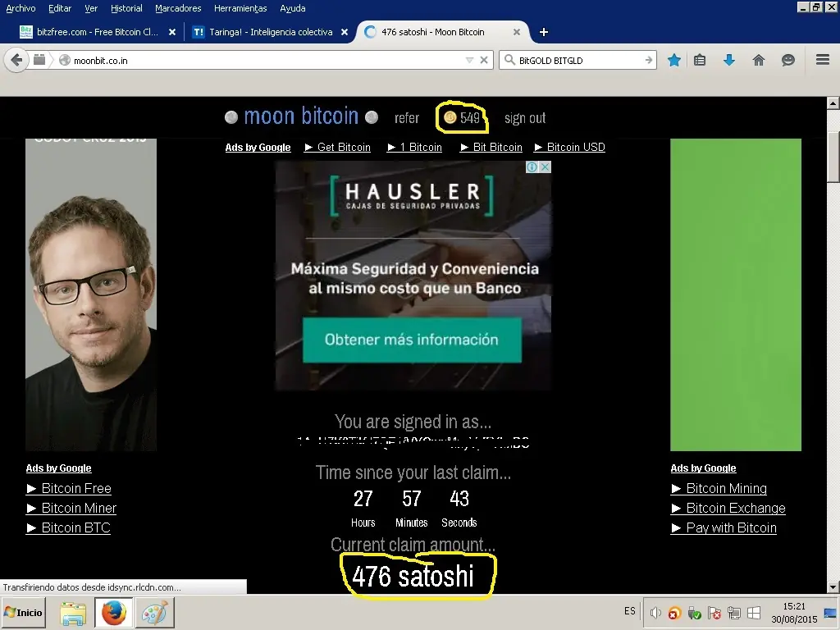Click the globe icon in address bar
Image resolution: width=840 pixels, height=630 pixels.
[65, 61]
